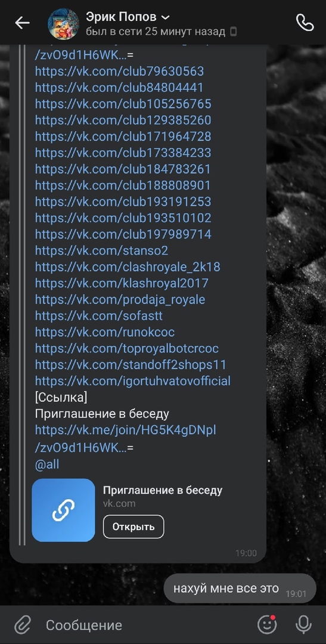Tap the Приглашение в беседу preview title
The width and height of the screenshot is (326, 644).
point(163,490)
